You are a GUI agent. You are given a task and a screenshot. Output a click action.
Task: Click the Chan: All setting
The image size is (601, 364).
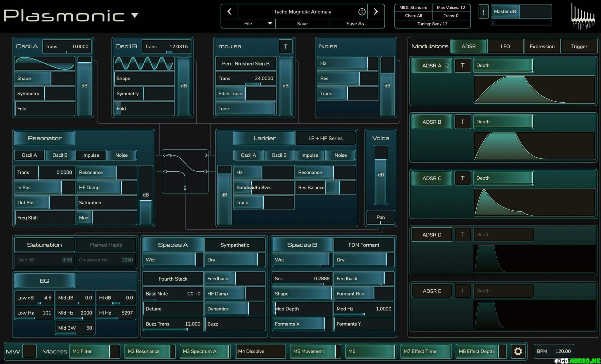pos(413,15)
